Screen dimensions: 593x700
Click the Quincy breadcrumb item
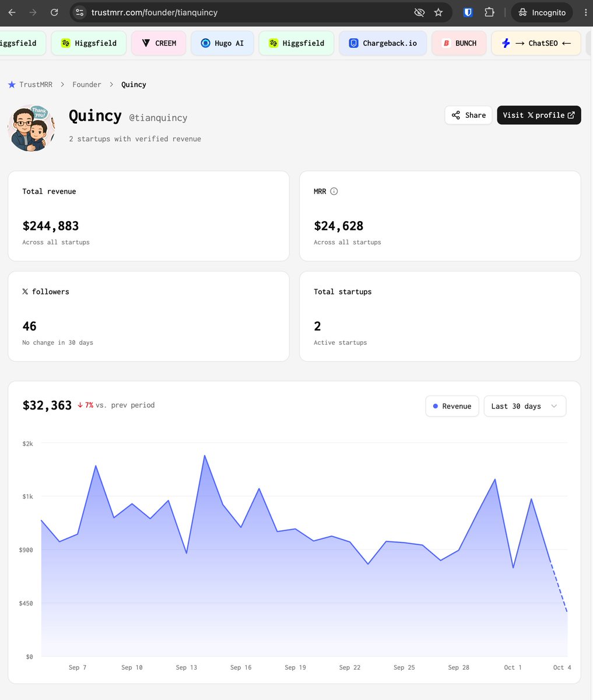pyautogui.click(x=134, y=85)
